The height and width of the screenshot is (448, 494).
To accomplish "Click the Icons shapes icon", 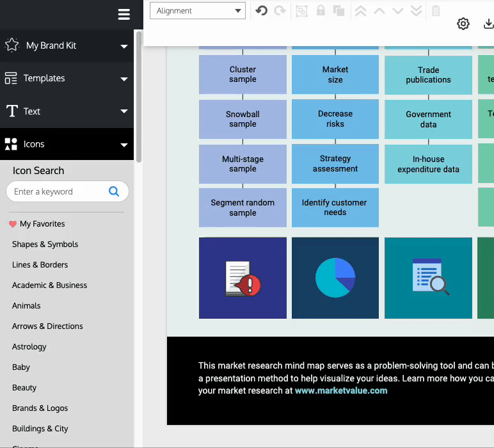I will [x=11, y=144].
